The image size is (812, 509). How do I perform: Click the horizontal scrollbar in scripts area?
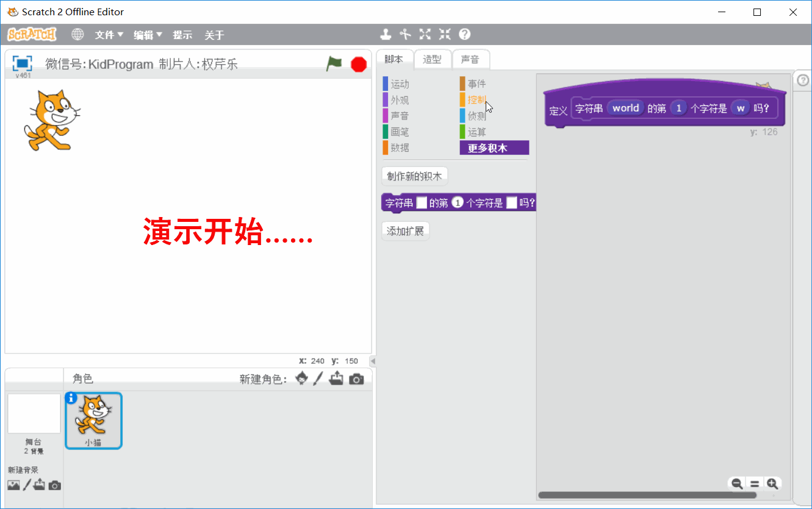(647, 495)
